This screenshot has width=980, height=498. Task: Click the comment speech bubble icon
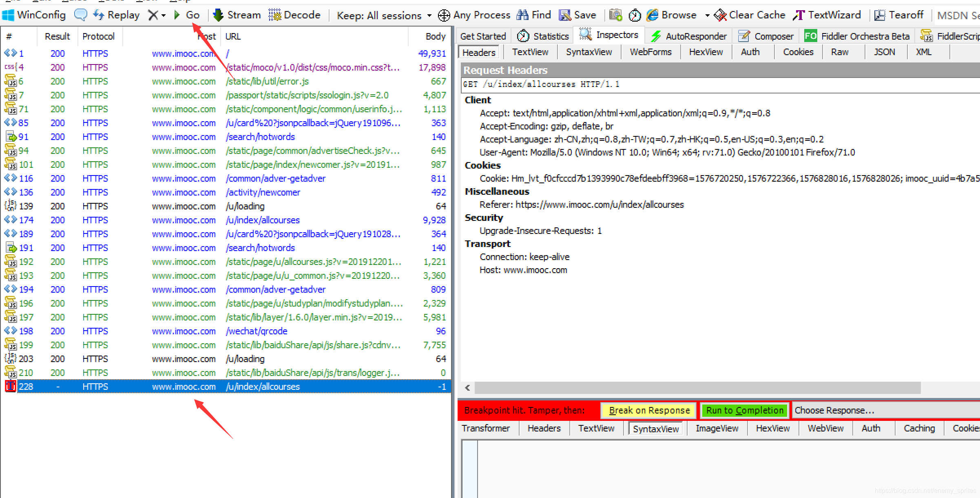(x=80, y=15)
